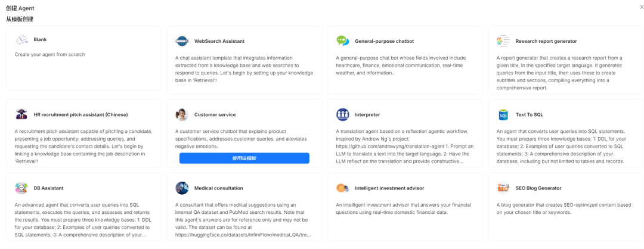Open the Research report generator title
This screenshot has height=249, width=644.
546,41
